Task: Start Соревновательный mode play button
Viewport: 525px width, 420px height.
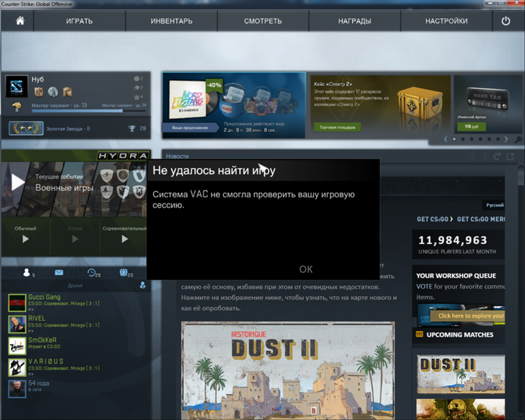Action: [125, 239]
